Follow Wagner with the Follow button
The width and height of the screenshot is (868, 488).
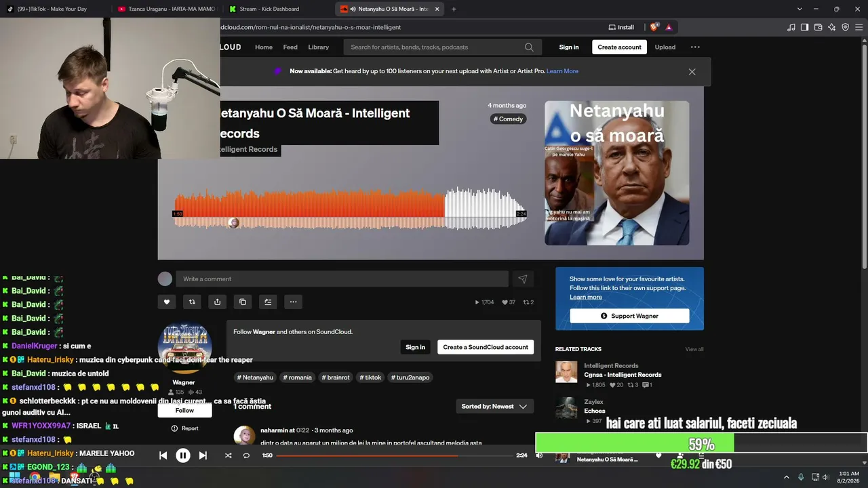pos(184,410)
